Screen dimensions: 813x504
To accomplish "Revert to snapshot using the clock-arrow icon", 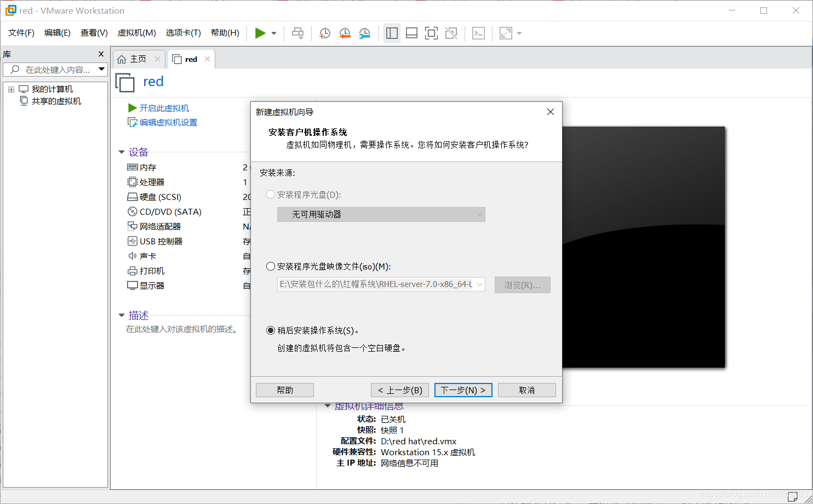I will pos(345,33).
